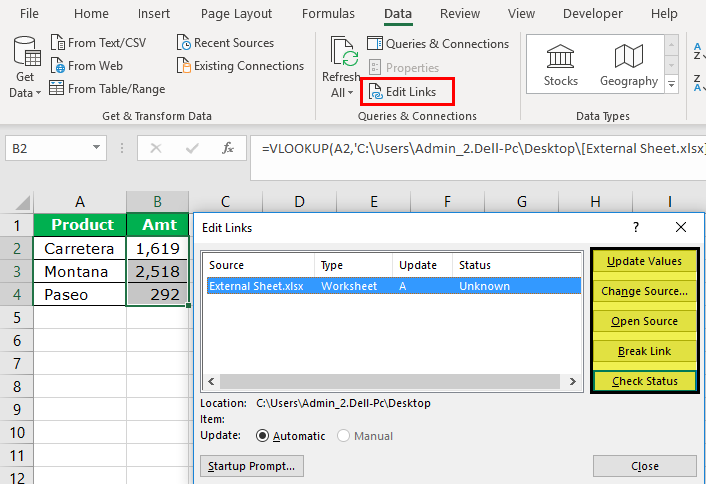Sort A to Z ascending
The image size is (706, 484).
(698, 51)
